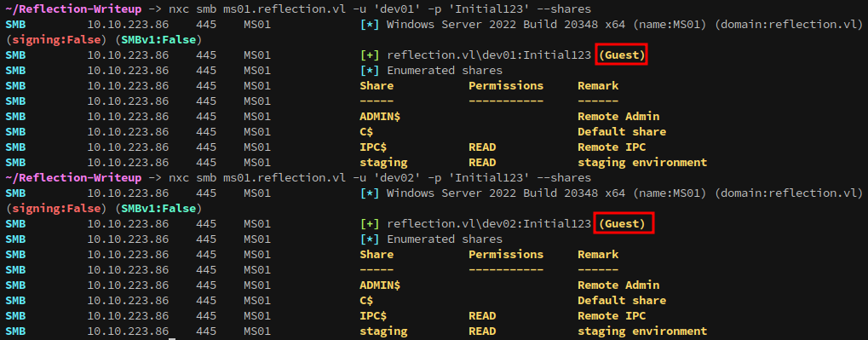Click ADMIN$ share in the dev01 output
This screenshot has width=868, height=340.
[x=380, y=116]
